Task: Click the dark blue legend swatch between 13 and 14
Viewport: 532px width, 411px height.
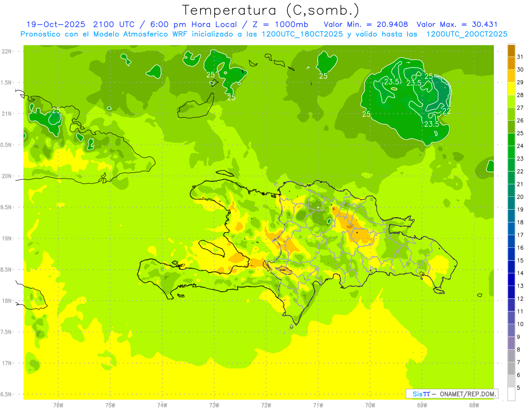Action: pos(511,279)
